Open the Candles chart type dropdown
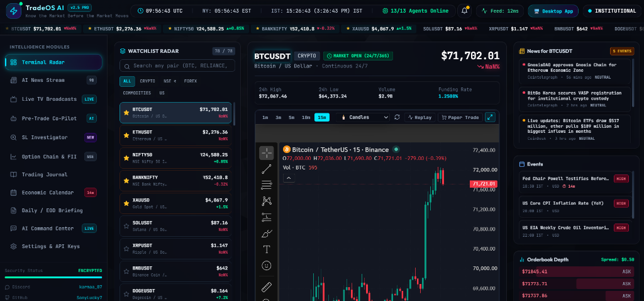The height and width of the screenshot is (301, 644). point(363,117)
